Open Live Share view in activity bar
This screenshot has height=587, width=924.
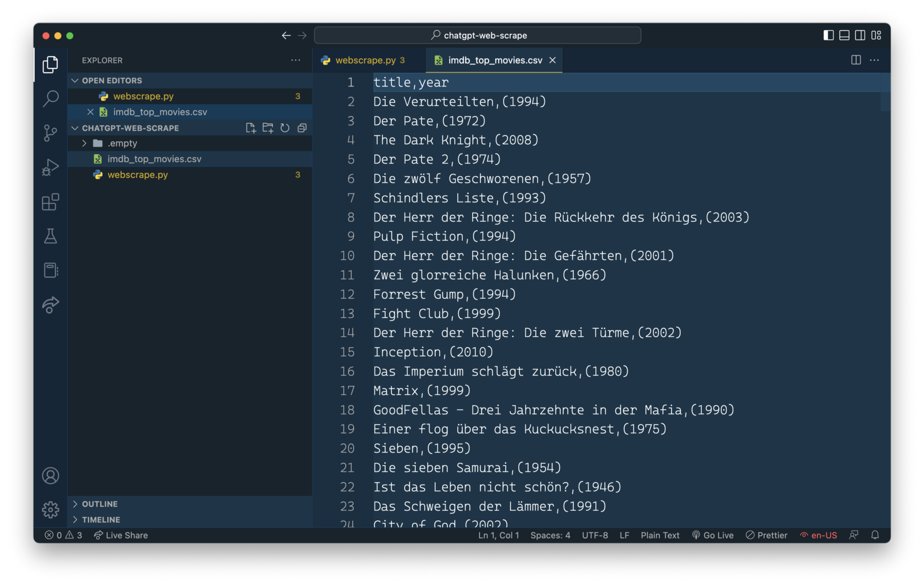click(50, 305)
